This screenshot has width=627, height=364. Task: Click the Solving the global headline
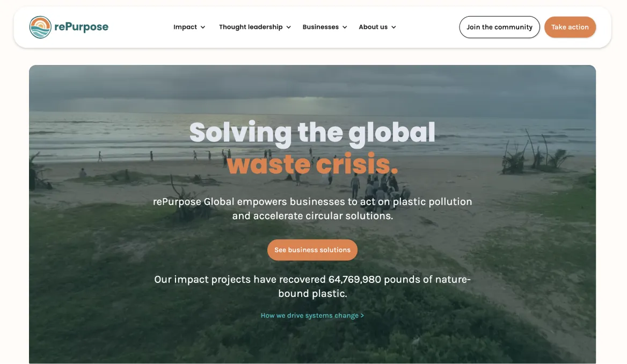[312, 133]
